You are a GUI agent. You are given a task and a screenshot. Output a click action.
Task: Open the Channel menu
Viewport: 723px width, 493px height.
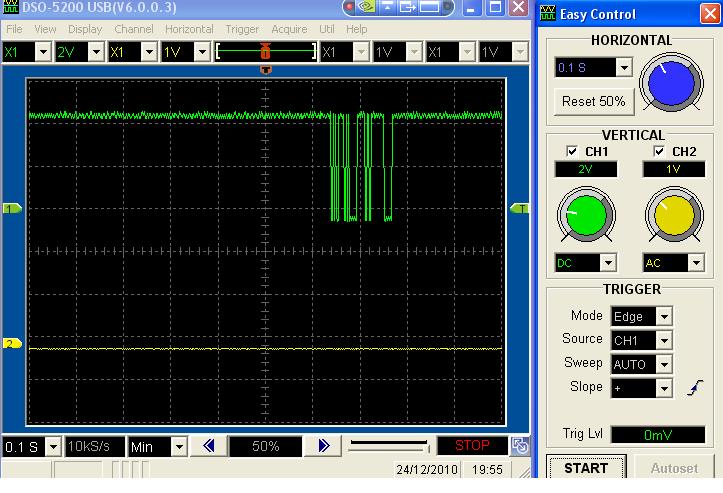tap(134, 29)
